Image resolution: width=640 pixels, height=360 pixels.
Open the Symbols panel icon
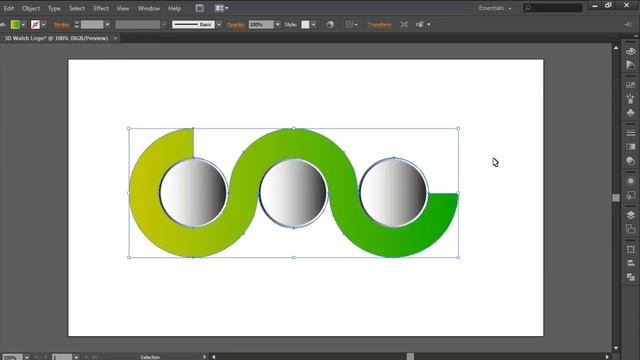point(631,113)
